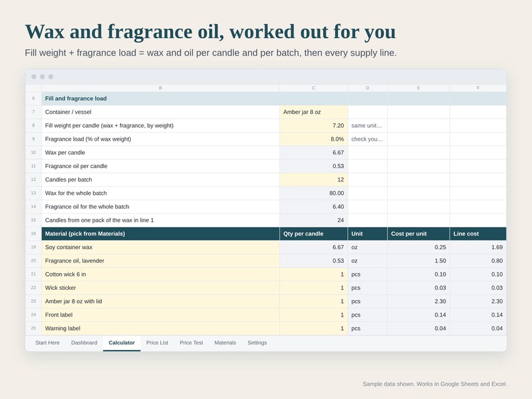Select column B header letter

pyautogui.click(x=161, y=88)
